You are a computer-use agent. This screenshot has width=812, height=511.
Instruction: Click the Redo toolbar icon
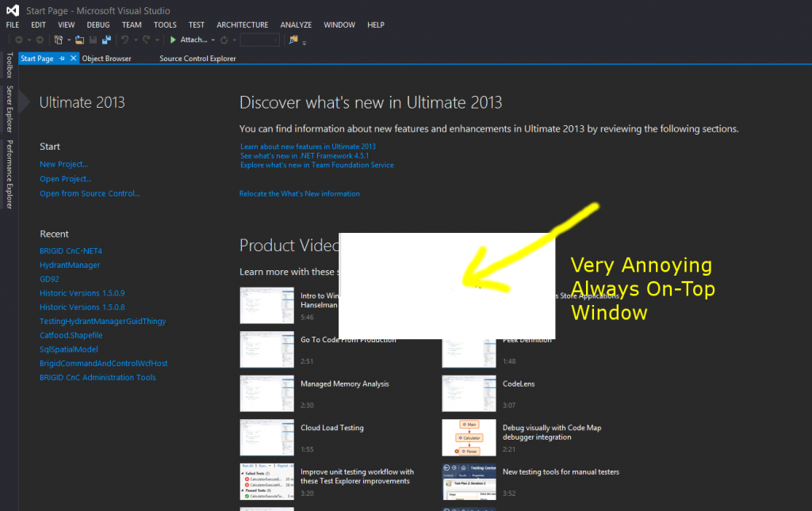(147, 40)
